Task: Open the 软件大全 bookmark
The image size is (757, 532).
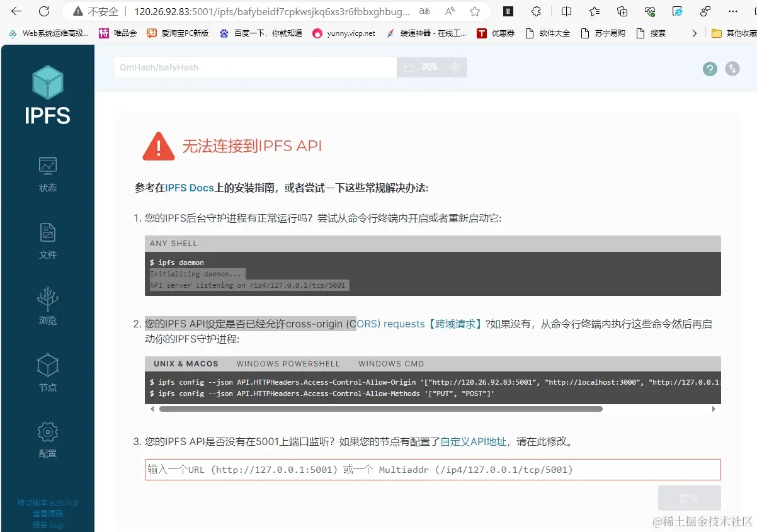Action: [x=547, y=33]
